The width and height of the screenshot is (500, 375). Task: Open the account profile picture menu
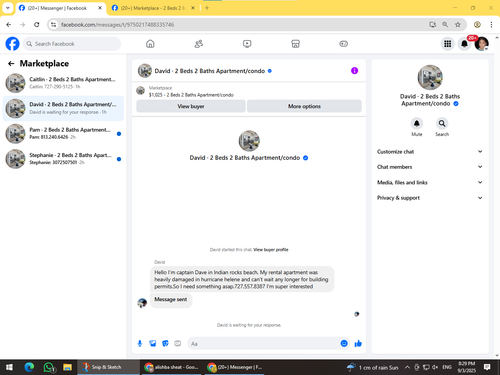[x=482, y=44]
